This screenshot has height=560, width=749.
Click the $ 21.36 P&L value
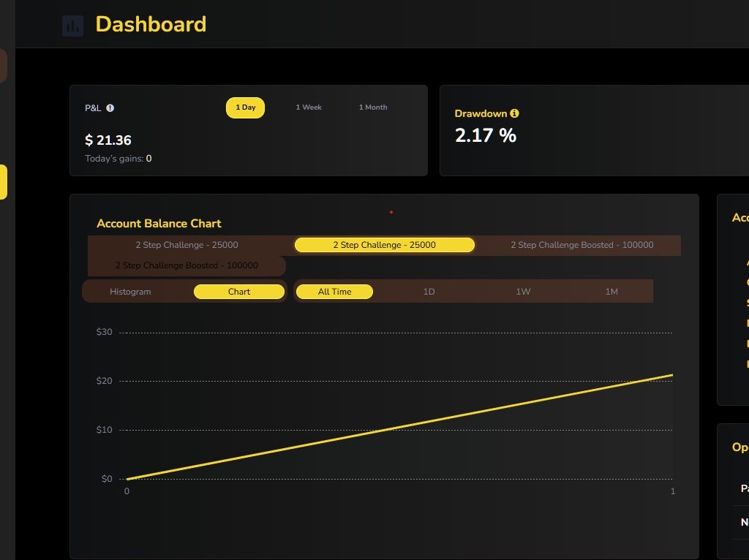point(108,140)
